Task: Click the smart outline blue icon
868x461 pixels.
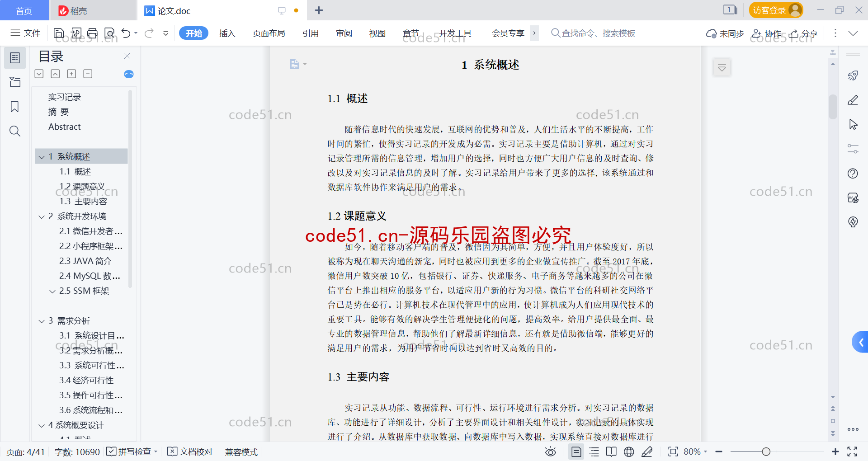Action: click(129, 74)
